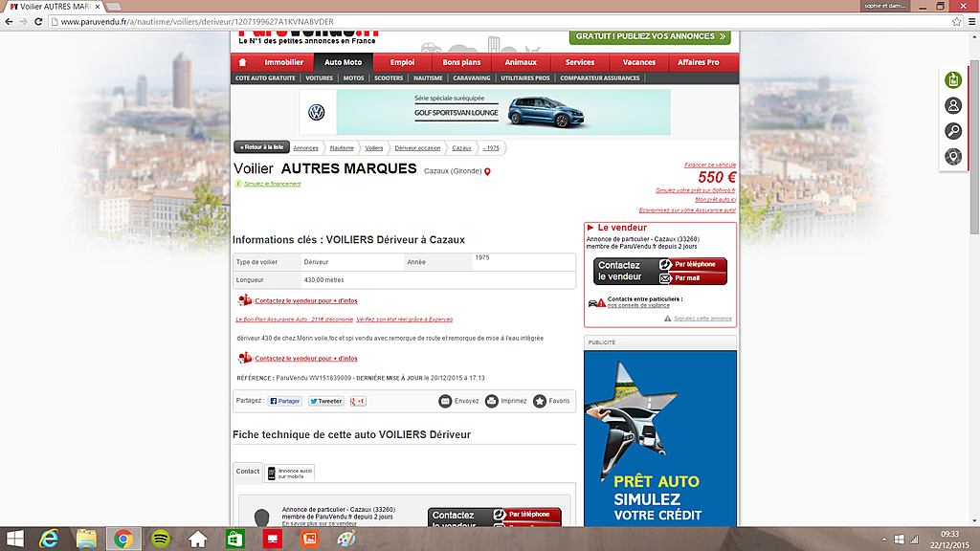Click Retour à la liste button

[x=262, y=147]
